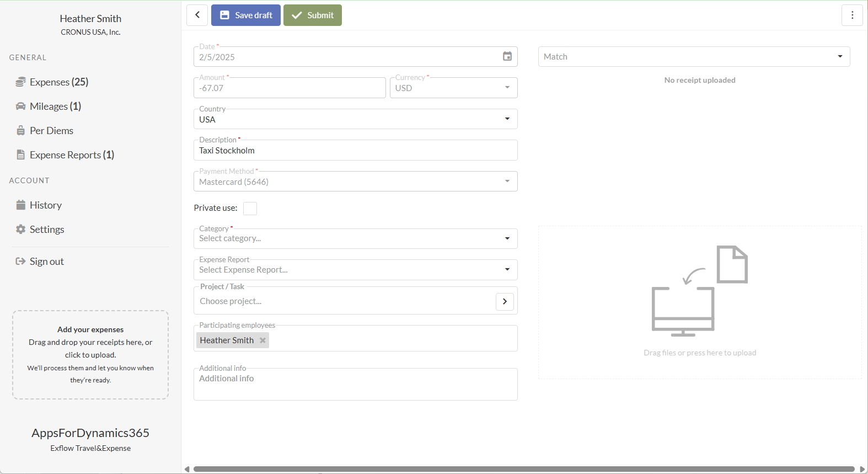This screenshot has height=474, width=868.
Task: Remove Heather Smith from participating employees
Action: pyautogui.click(x=263, y=340)
